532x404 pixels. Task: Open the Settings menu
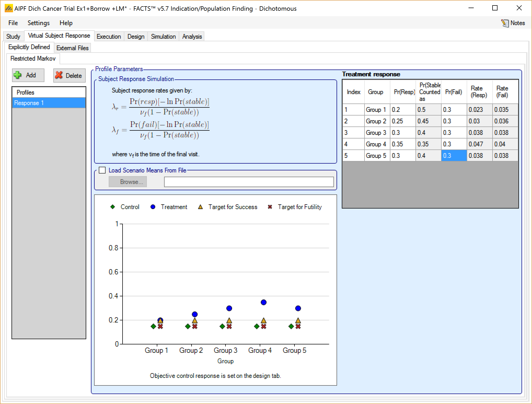38,23
